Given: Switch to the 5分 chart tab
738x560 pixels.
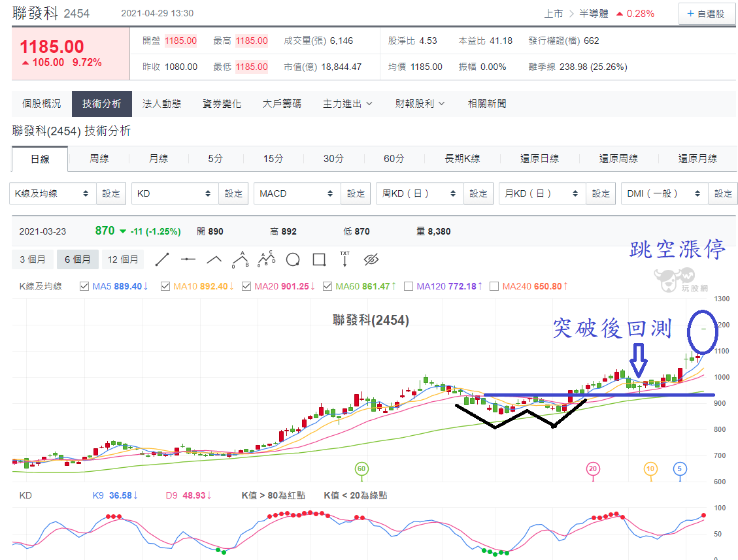Looking at the screenshot, I should tap(216, 159).
